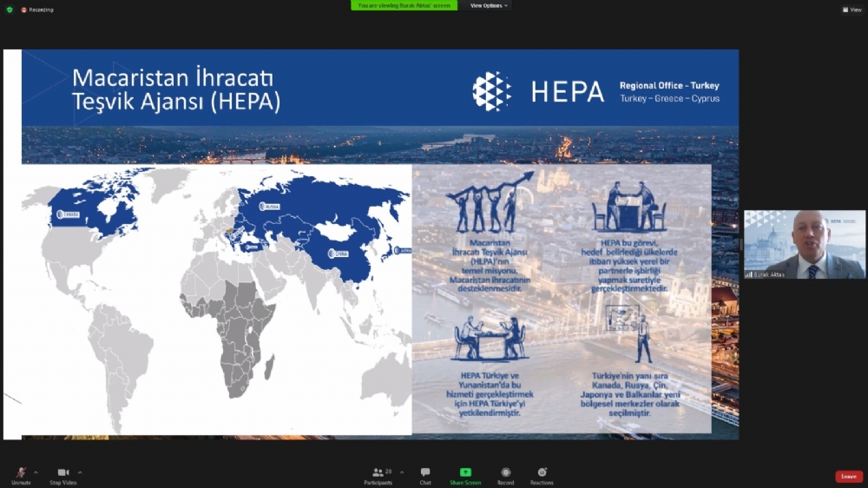
Task: Click the presenter with board icon
Action: 630,333
